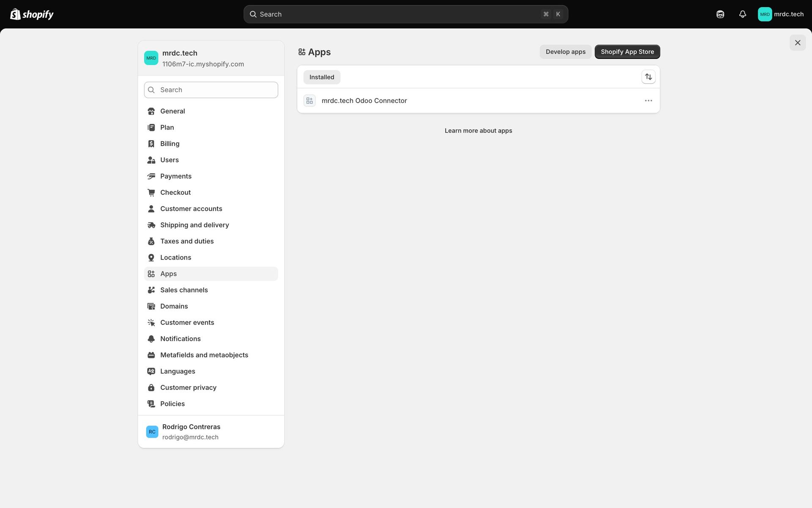This screenshot has height=508, width=812.
Task: Click the Customer events cursor icon
Action: pos(151,323)
